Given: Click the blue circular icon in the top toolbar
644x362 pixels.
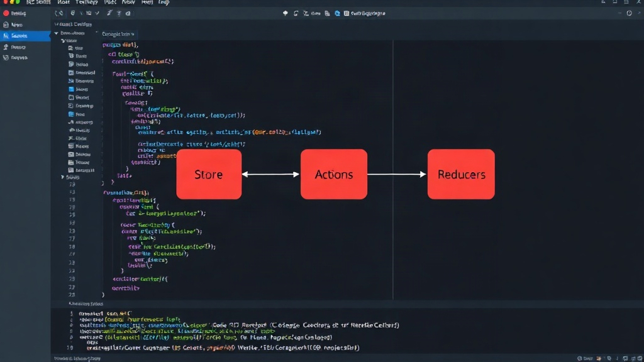Looking at the screenshot, I should pos(337,13).
